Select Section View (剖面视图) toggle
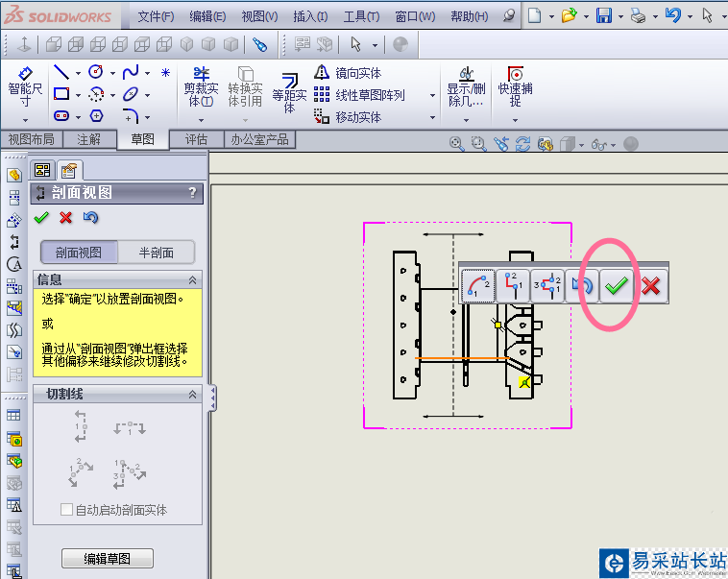Screen dimensions: 728x579 click(79, 253)
